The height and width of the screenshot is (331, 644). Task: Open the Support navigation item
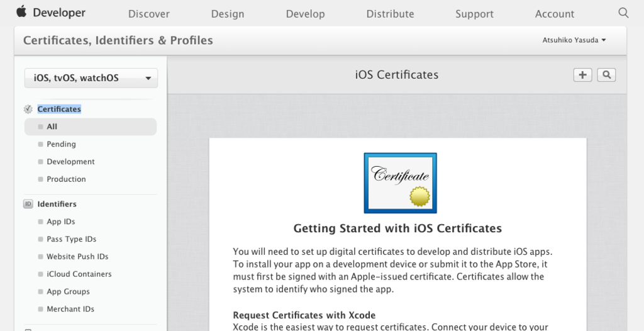[x=474, y=14]
